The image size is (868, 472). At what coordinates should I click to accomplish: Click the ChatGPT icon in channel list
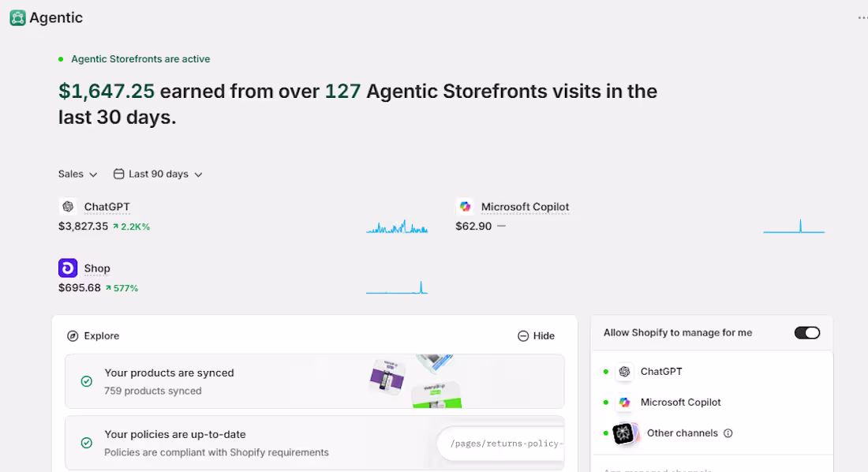pos(624,372)
